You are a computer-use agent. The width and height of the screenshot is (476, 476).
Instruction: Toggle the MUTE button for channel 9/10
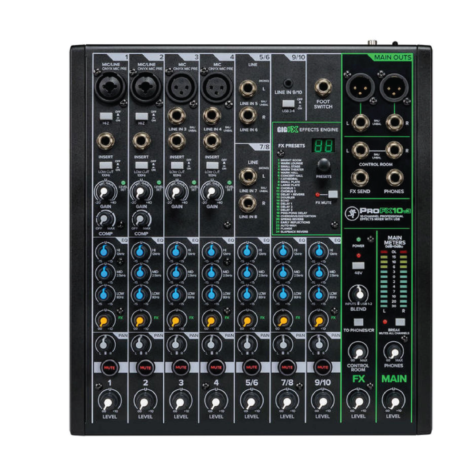tap(322, 367)
